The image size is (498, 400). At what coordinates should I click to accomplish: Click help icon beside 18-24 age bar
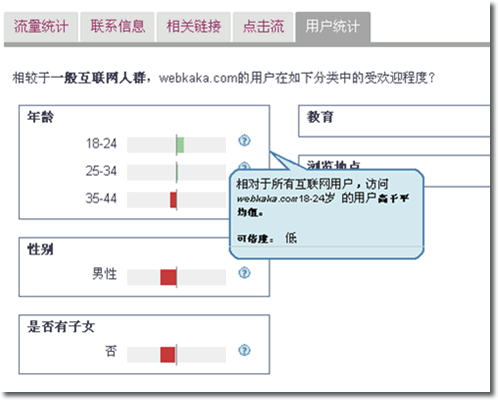(244, 141)
